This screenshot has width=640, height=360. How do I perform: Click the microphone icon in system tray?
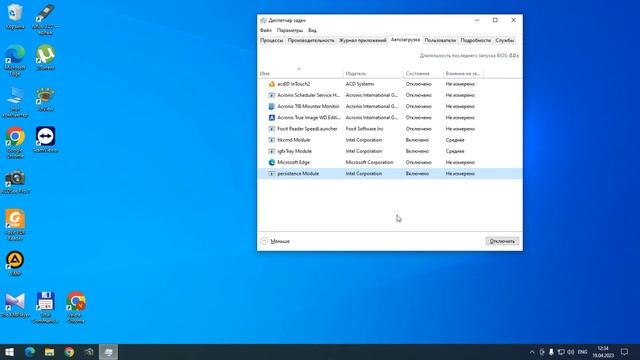point(551,352)
